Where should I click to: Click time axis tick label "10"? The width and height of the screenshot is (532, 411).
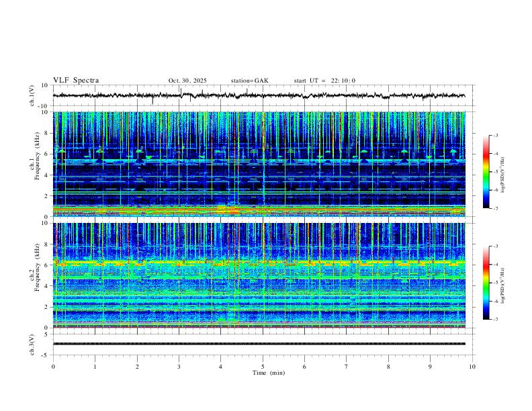[x=472, y=367]
